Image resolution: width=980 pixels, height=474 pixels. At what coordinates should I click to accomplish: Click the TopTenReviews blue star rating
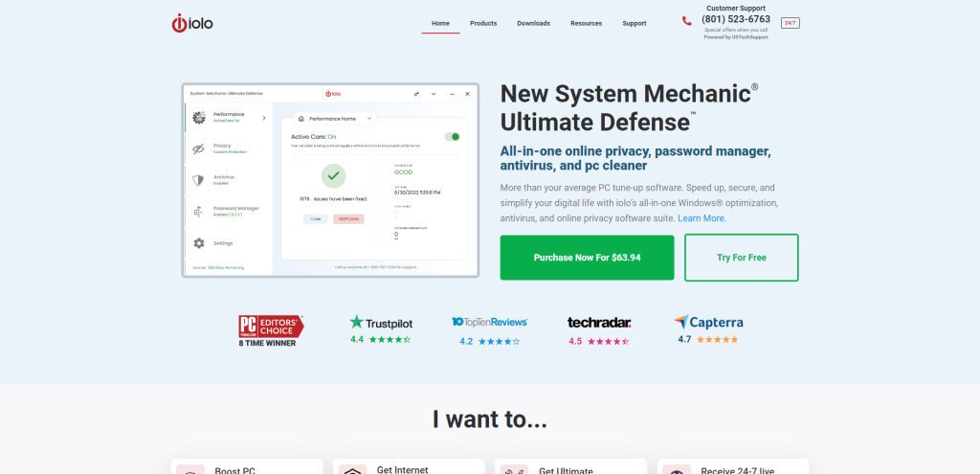tap(499, 342)
